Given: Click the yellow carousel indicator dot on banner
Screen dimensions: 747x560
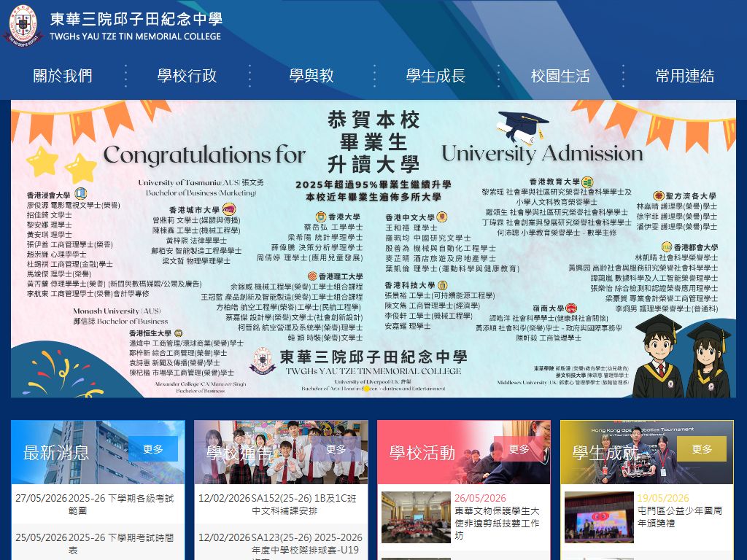Looking at the screenshot, I should click(366, 389).
